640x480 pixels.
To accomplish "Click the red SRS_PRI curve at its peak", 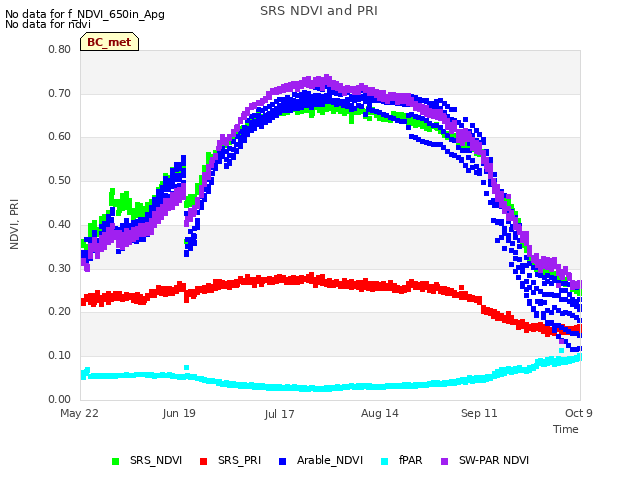I will pos(312,275).
